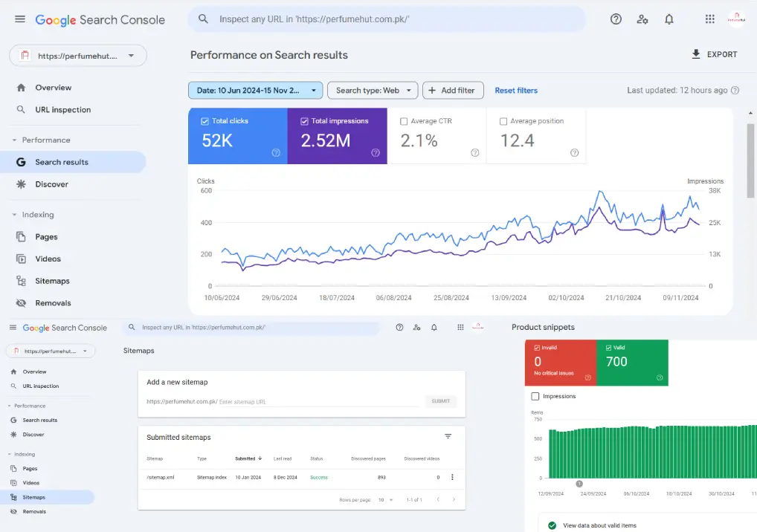Open the Search type Web dropdown
The image size is (757, 532).
372,90
